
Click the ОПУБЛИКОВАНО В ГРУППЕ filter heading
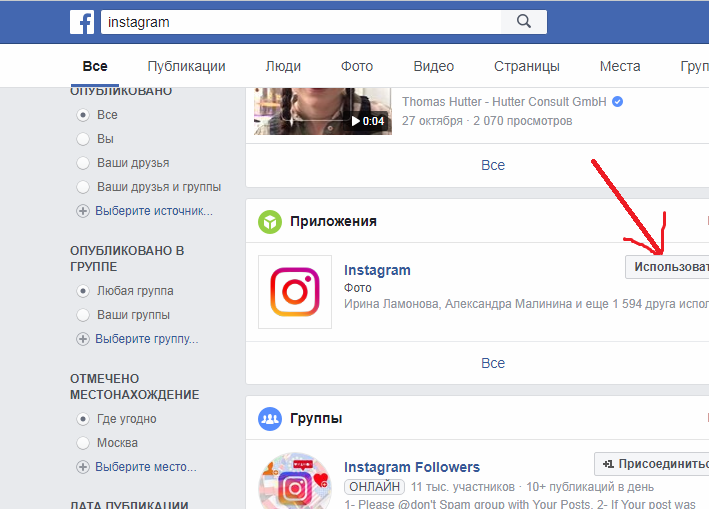pyautogui.click(x=127, y=259)
